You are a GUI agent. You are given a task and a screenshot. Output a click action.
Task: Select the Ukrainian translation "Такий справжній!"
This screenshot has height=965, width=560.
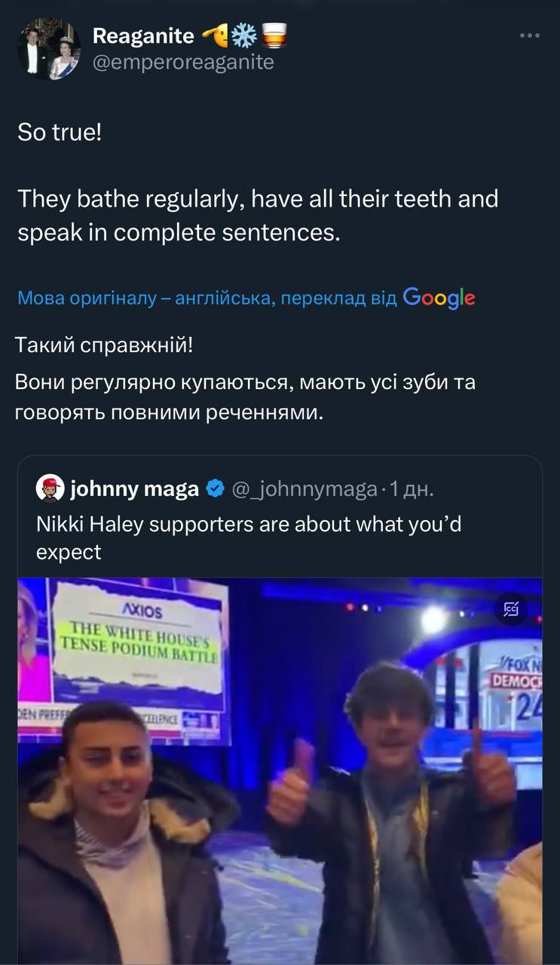point(104,345)
